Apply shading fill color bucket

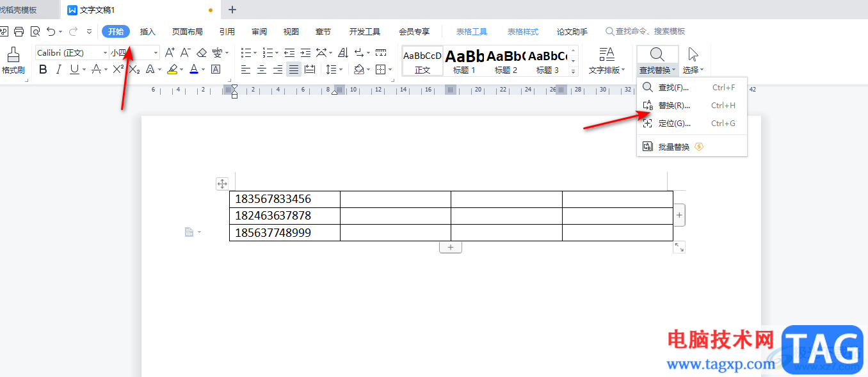pyautogui.click(x=359, y=69)
